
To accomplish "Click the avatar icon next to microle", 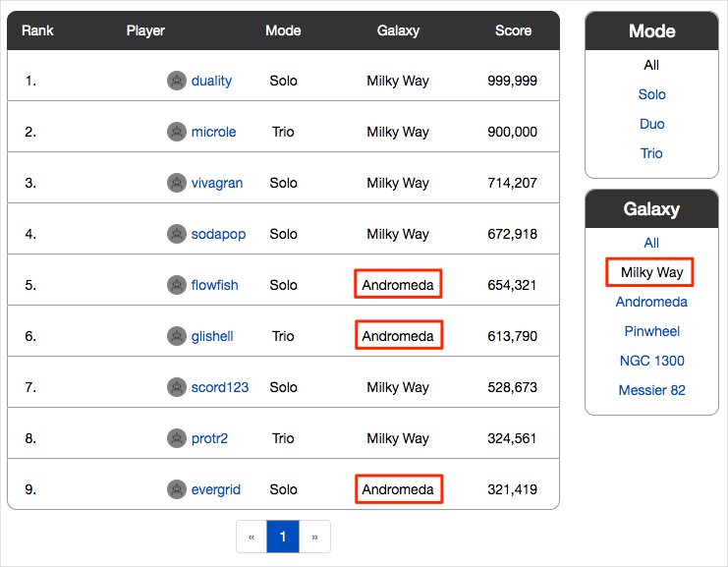I will click(177, 132).
